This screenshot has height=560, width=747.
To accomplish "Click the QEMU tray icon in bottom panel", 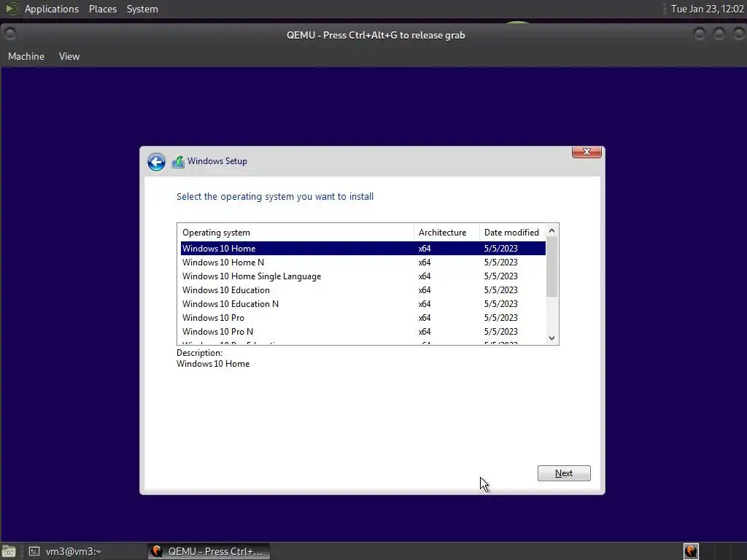I will [x=691, y=551].
